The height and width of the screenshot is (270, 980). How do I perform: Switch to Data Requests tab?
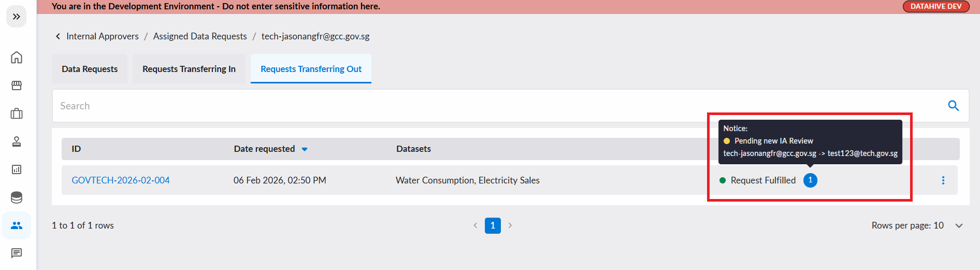click(90, 69)
